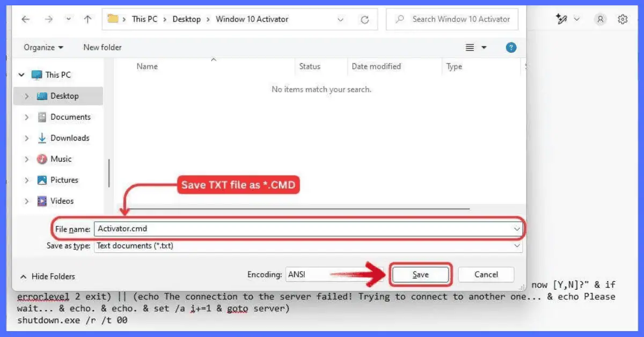
Task: Open the view options dropdown arrow
Action: (484, 48)
